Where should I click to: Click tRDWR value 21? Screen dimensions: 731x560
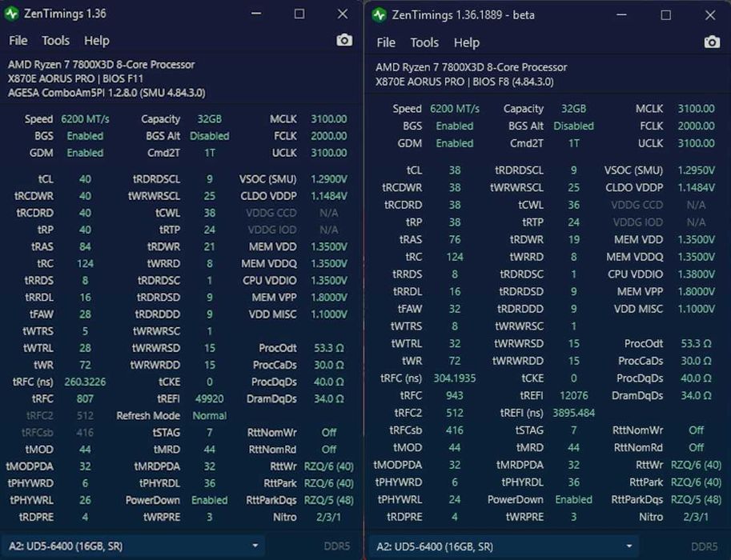[209, 246]
